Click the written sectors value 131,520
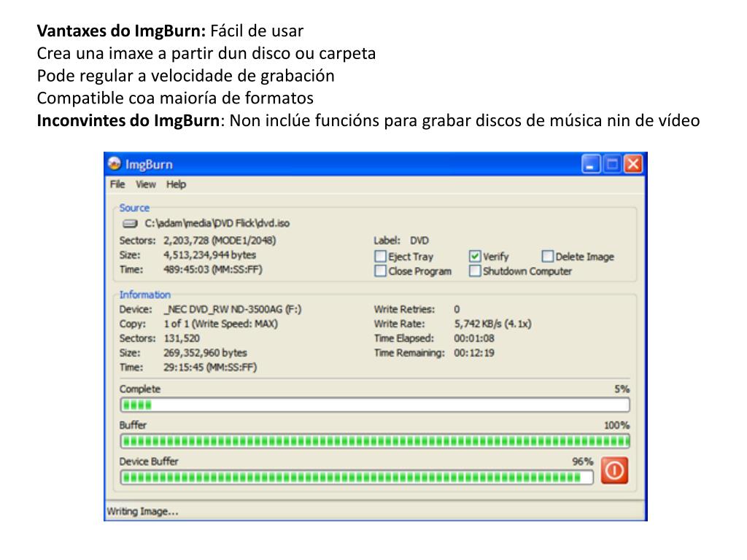The width and height of the screenshot is (747, 560). point(182,338)
